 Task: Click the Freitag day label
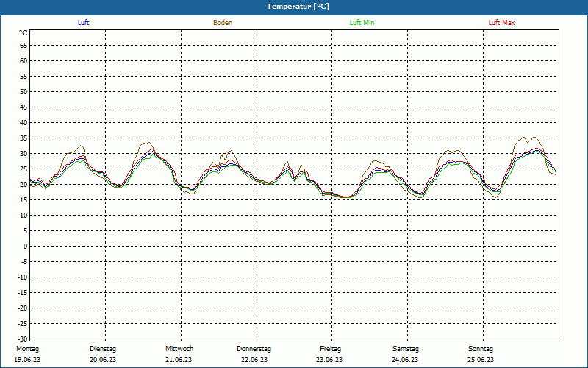(330, 349)
